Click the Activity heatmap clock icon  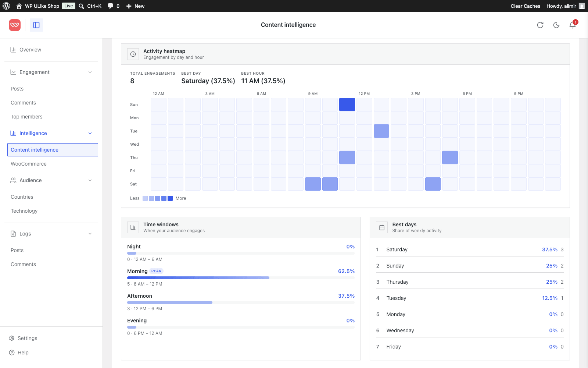tap(133, 54)
